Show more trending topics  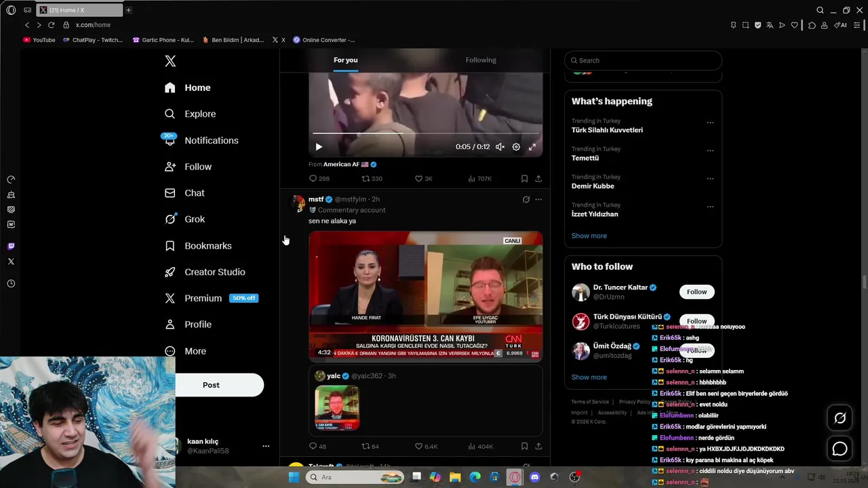[x=589, y=236]
